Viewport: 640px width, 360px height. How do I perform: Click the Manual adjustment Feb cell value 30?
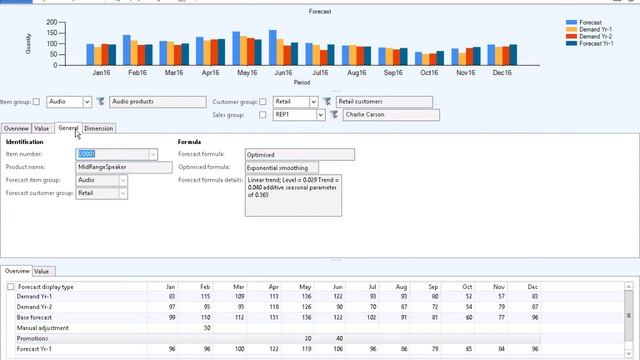207,328
